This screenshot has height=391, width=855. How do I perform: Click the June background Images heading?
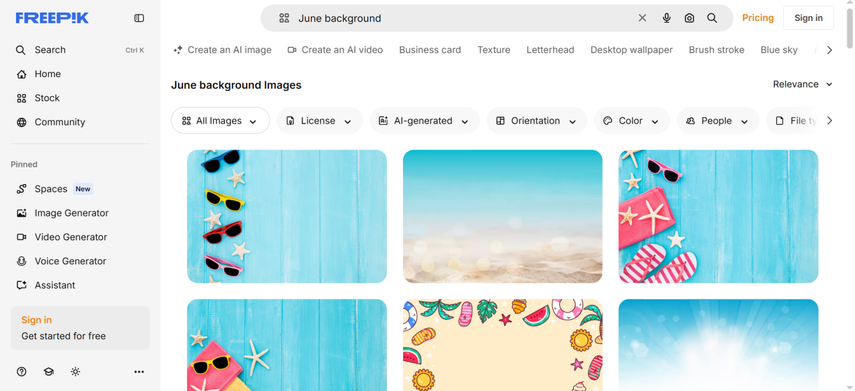coord(236,85)
